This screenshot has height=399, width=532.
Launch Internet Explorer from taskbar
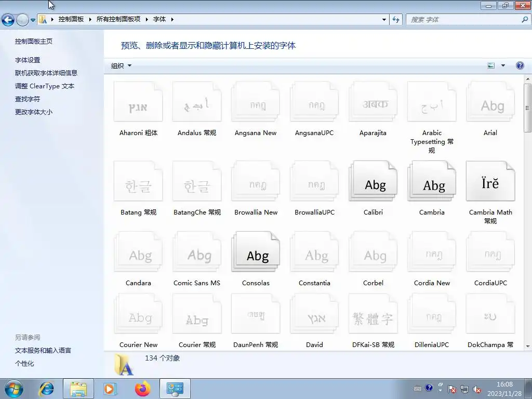click(46, 389)
